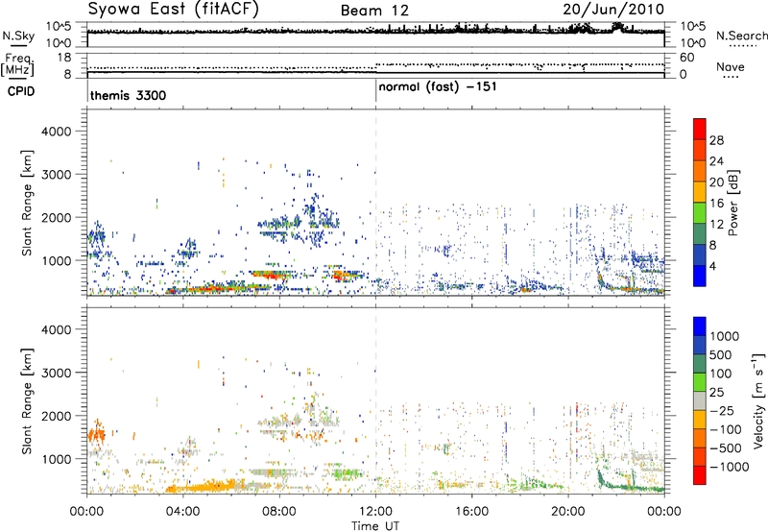Click the '08:00' time axis tick label

(279, 512)
